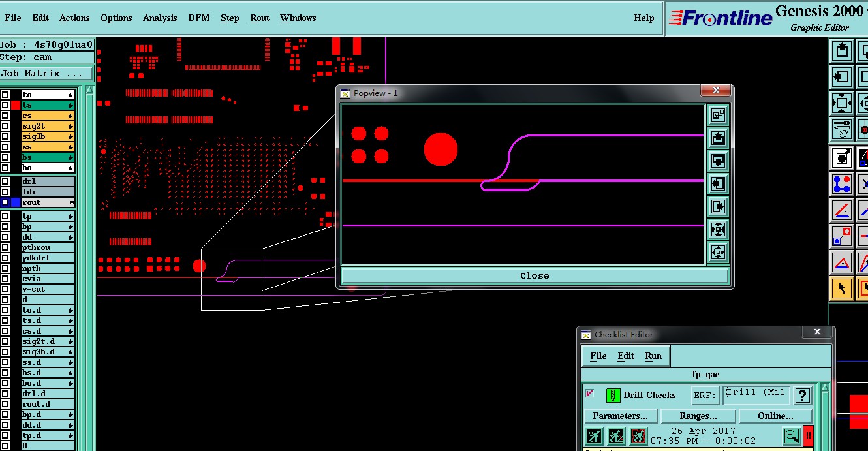Click the magnifier zoom icon in Checklist Editor
Screen dimensions: 868x451
point(791,436)
